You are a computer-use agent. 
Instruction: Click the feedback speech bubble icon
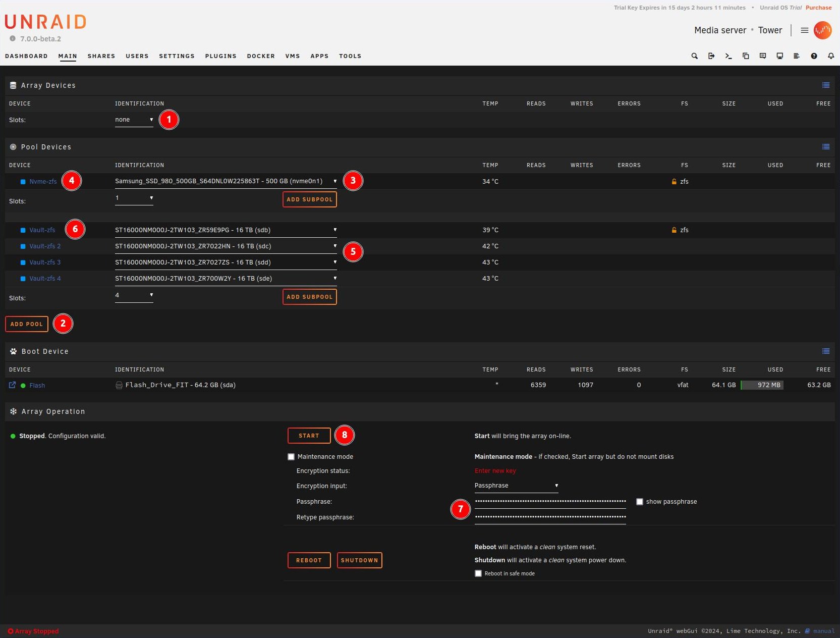tap(763, 56)
